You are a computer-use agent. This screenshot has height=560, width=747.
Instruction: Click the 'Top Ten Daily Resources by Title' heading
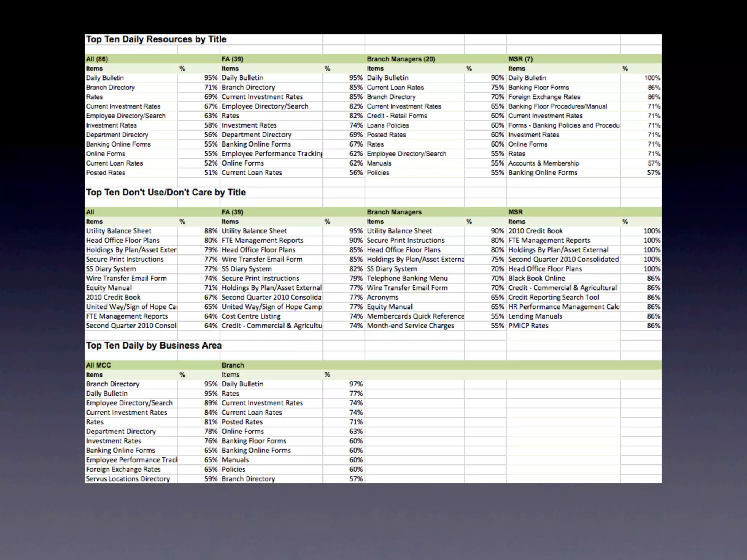point(156,39)
